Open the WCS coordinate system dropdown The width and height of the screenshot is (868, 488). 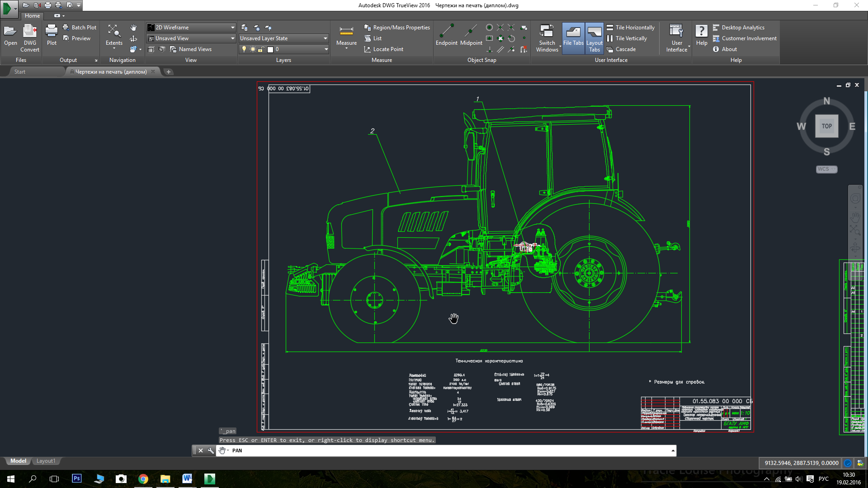tap(826, 169)
